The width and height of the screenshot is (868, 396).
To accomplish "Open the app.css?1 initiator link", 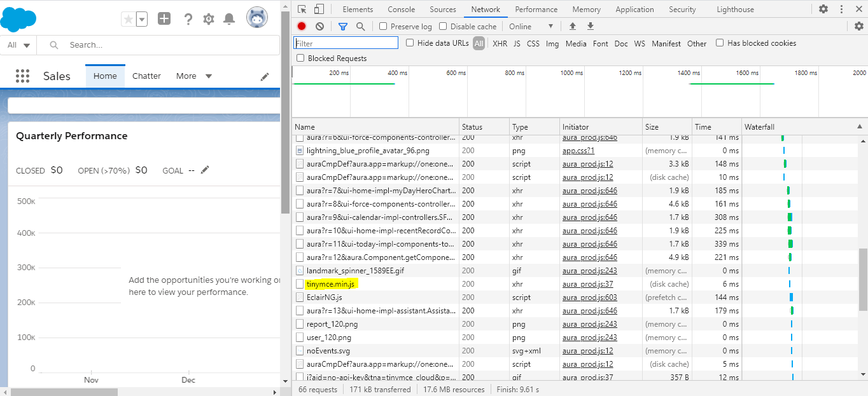I will 578,151.
